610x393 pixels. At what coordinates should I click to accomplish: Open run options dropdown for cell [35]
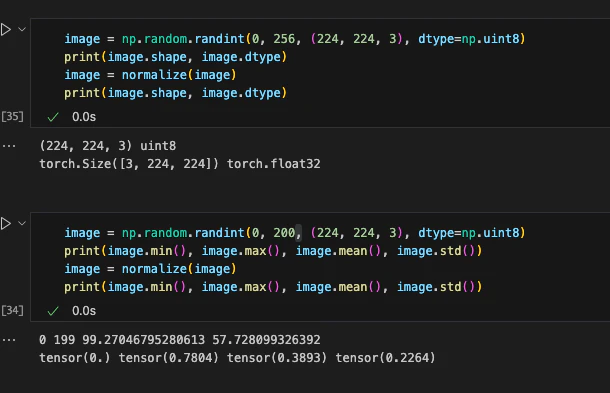pos(22,29)
